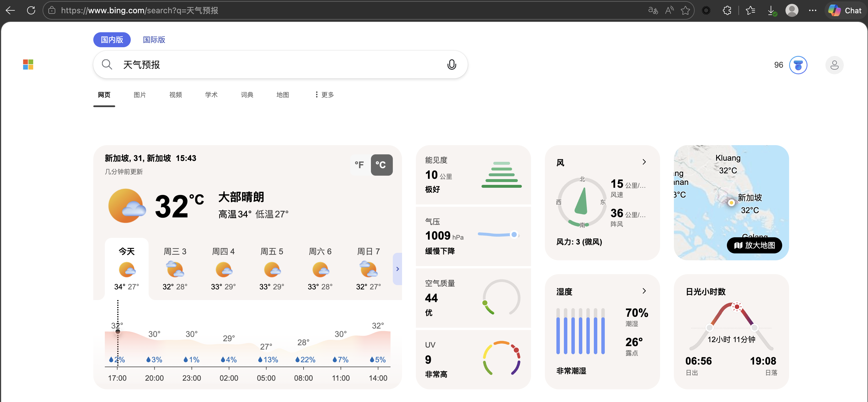Screen dimensions: 868x402
Task: Switch temperature unit to °F
Action: click(x=359, y=165)
